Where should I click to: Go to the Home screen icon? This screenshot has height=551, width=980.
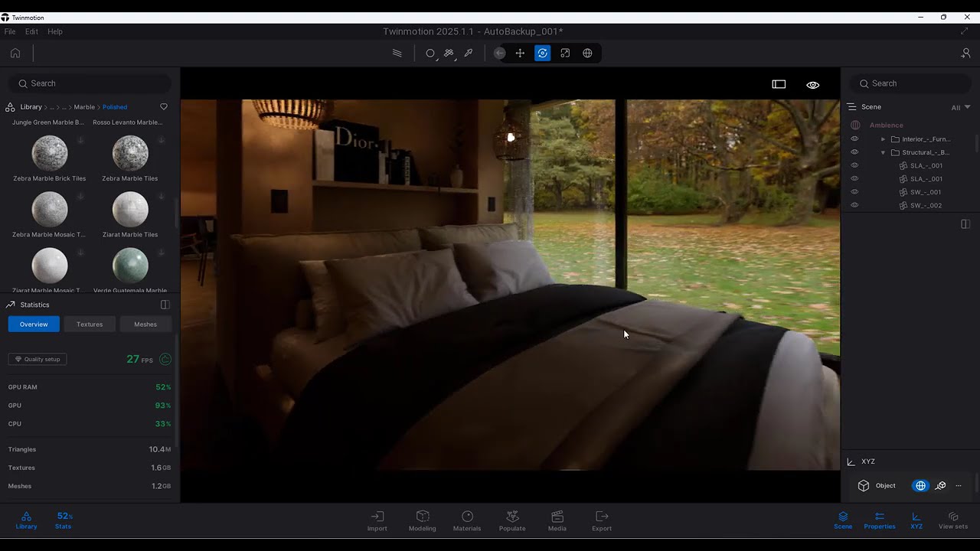pos(15,53)
